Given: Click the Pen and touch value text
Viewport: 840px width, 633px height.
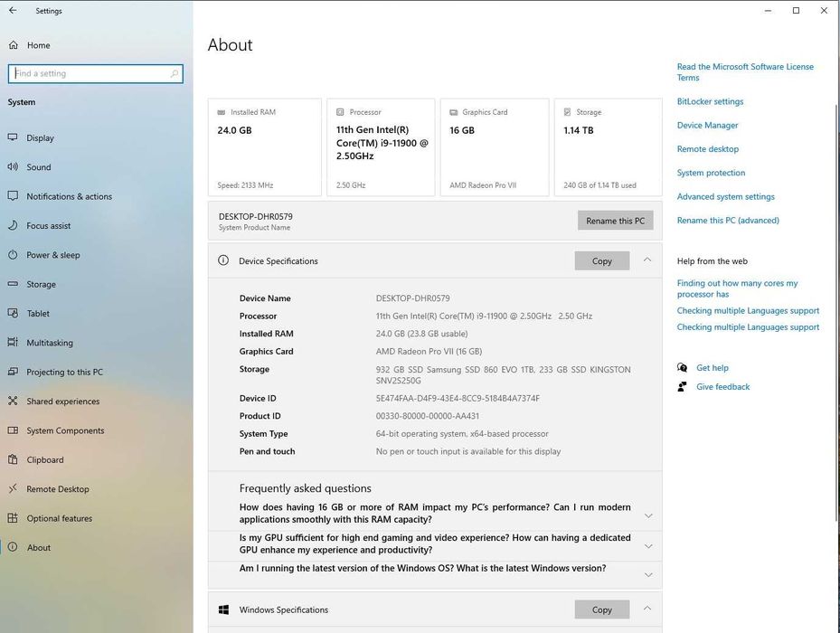Looking at the screenshot, I should pyautogui.click(x=468, y=450).
